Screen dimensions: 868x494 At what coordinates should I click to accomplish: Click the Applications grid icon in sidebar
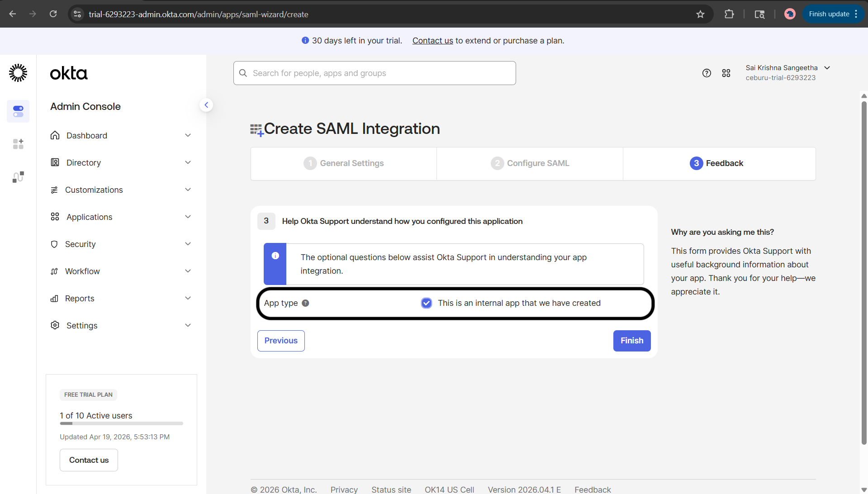click(55, 217)
